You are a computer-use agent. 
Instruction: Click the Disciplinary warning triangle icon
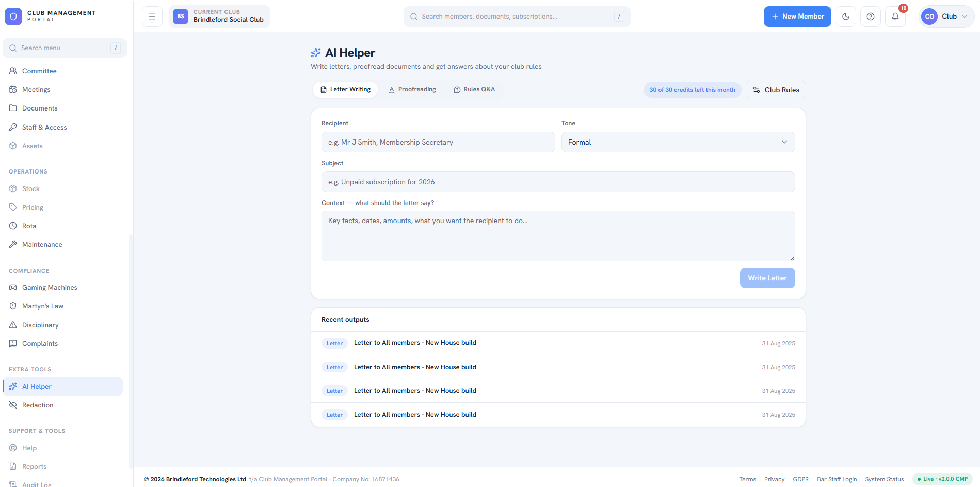[x=13, y=325]
